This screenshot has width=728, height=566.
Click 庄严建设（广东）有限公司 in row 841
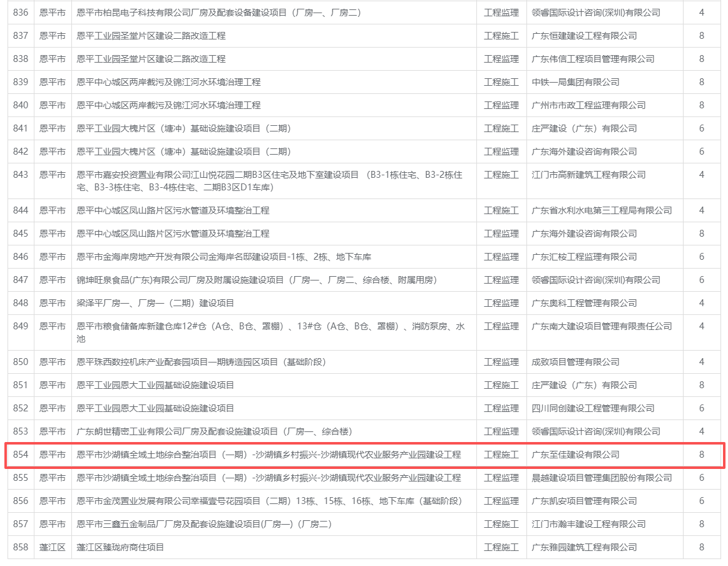584,128
